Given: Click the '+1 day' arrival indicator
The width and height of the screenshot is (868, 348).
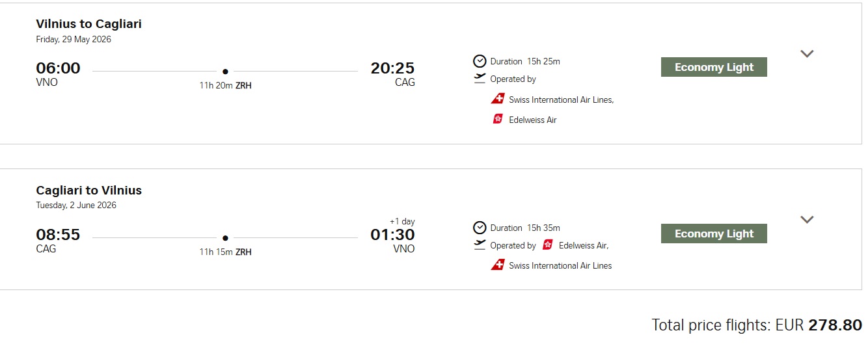Looking at the screenshot, I should pos(402,222).
